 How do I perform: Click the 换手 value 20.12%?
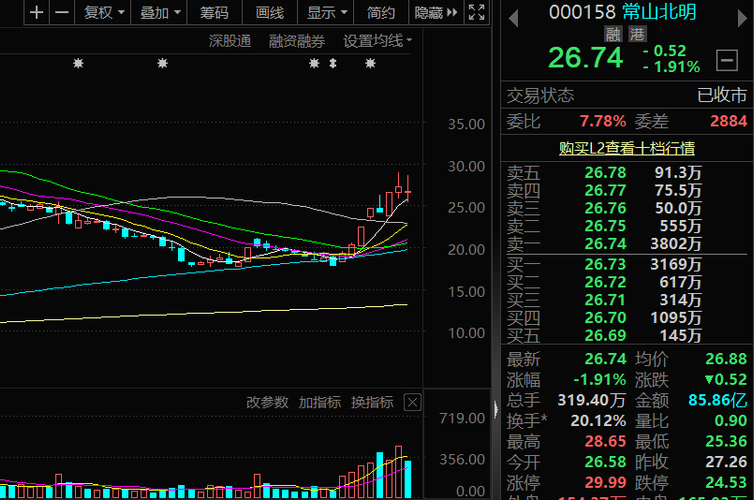(x=598, y=421)
